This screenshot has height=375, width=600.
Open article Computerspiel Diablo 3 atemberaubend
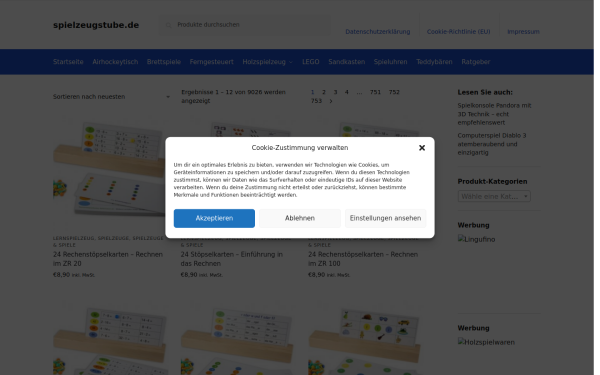pyautogui.click(x=492, y=144)
